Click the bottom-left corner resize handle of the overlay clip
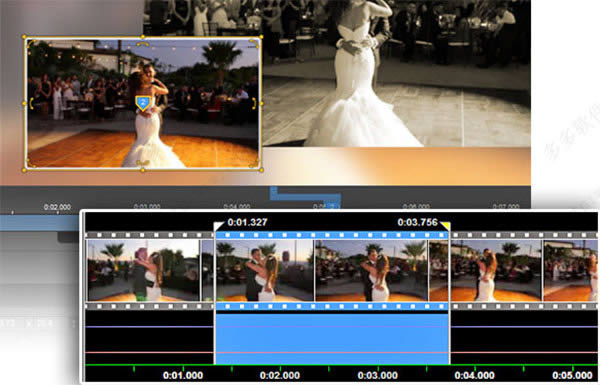Viewport: 600px width, 385px height. [x=24, y=170]
